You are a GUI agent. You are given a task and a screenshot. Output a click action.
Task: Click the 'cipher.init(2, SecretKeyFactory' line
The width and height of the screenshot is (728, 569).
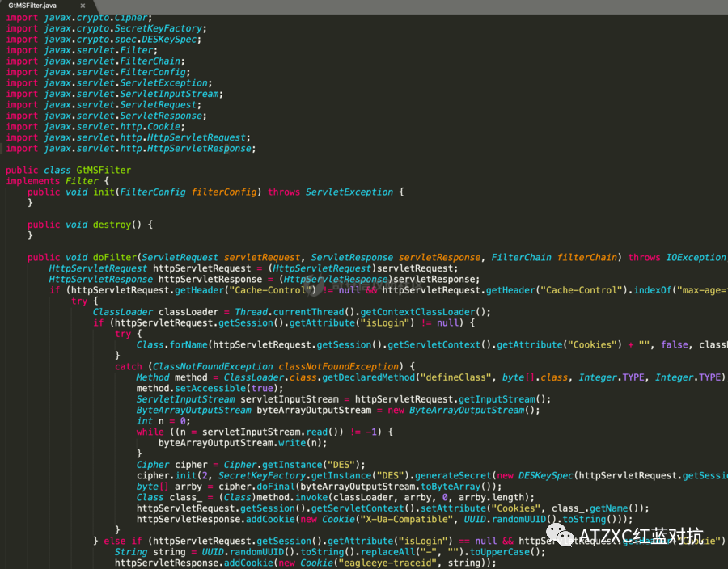(432, 475)
